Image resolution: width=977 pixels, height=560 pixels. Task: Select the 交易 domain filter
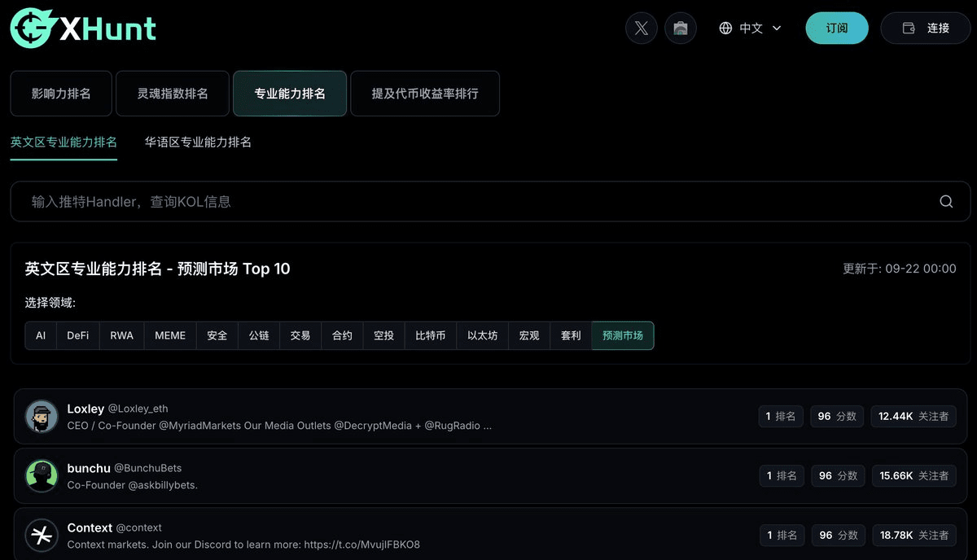(x=300, y=335)
